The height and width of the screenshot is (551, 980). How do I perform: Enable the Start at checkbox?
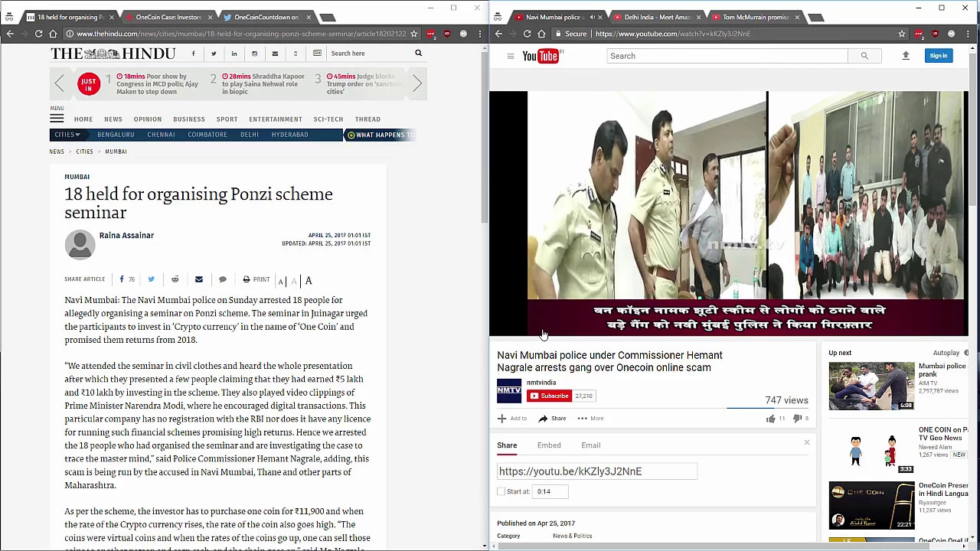click(501, 491)
